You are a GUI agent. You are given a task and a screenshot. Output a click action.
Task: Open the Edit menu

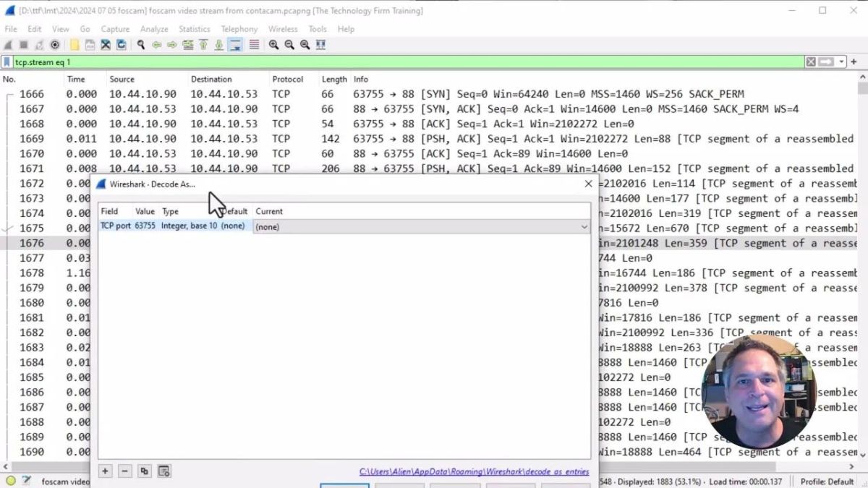pos(35,29)
